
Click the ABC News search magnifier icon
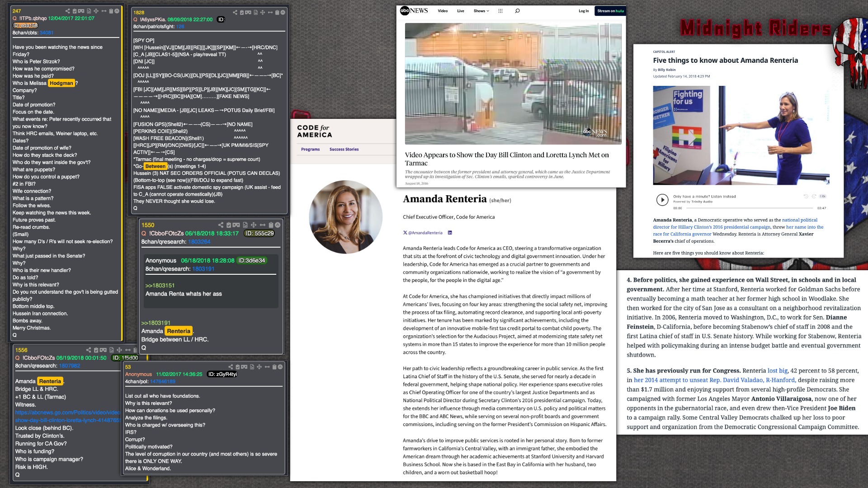point(517,11)
